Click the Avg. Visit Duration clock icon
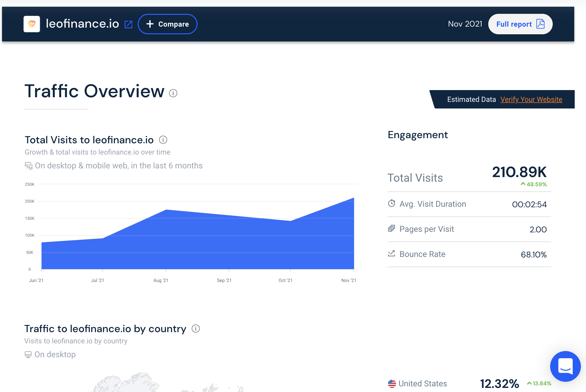The height and width of the screenshot is (392, 586). 392,203
